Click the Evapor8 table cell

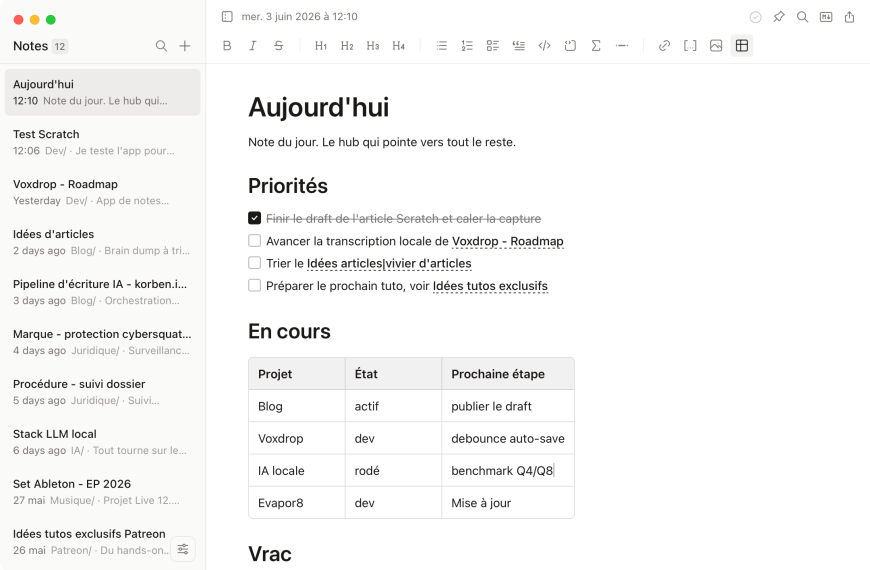297,503
